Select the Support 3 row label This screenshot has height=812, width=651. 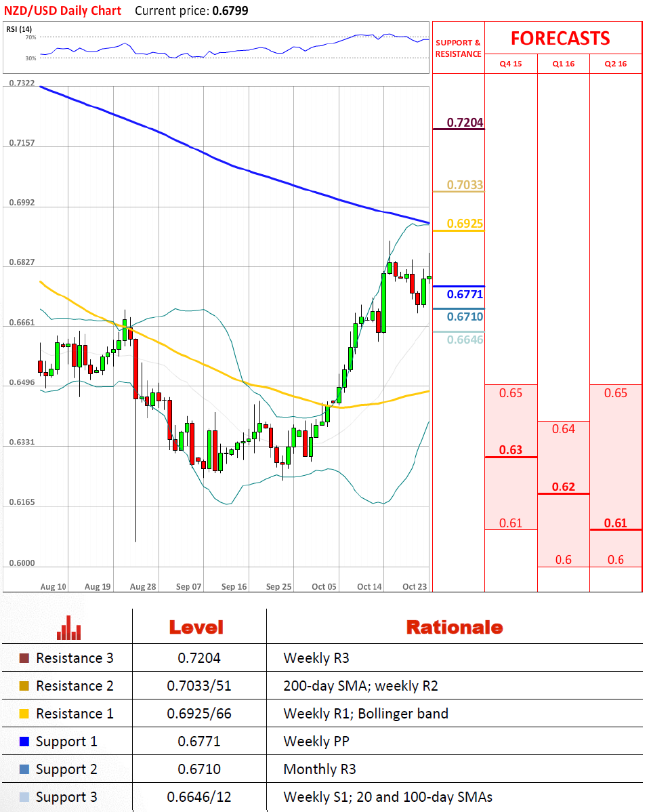click(66, 798)
